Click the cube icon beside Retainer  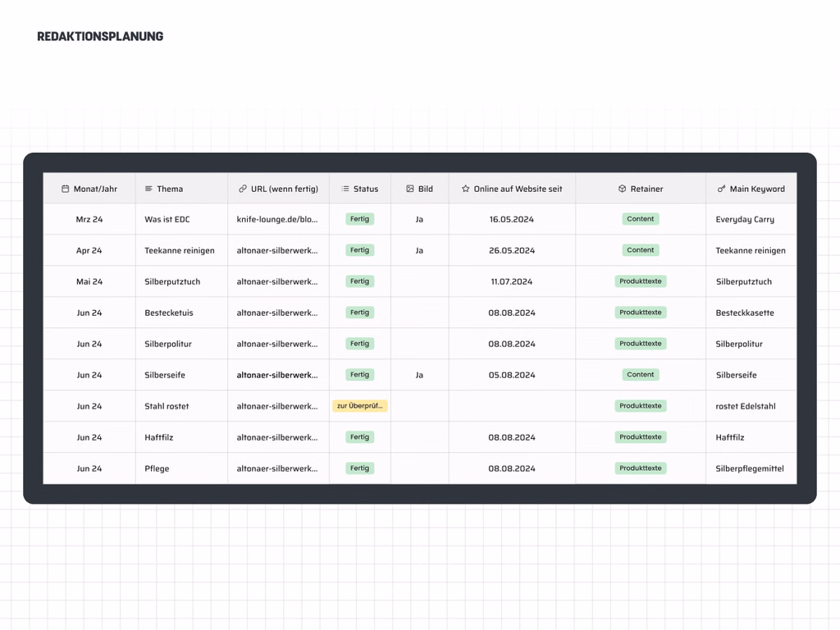pos(622,189)
